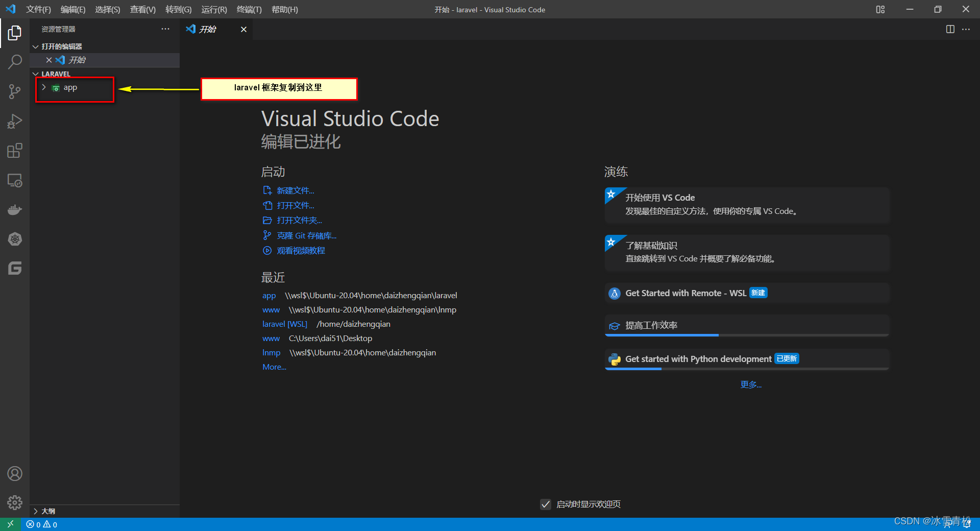Screen dimensions: 980x531
Task: Expand the app folder chevron
Action: click(44, 87)
